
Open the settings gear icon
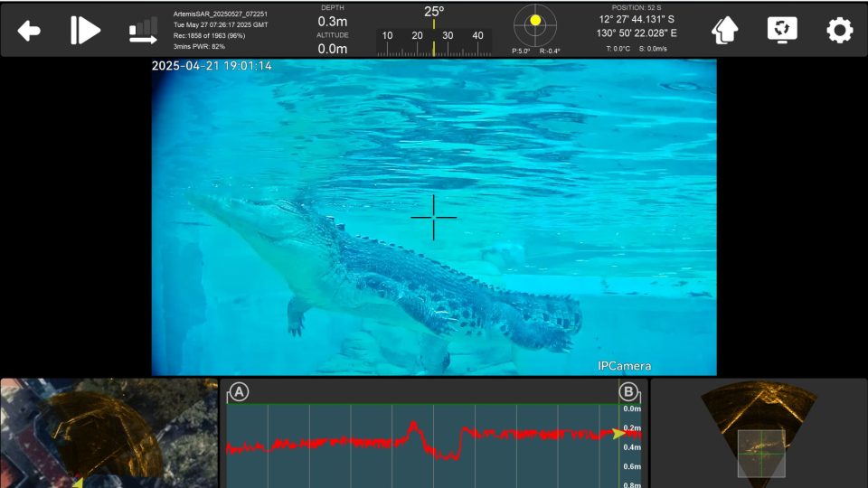click(839, 31)
